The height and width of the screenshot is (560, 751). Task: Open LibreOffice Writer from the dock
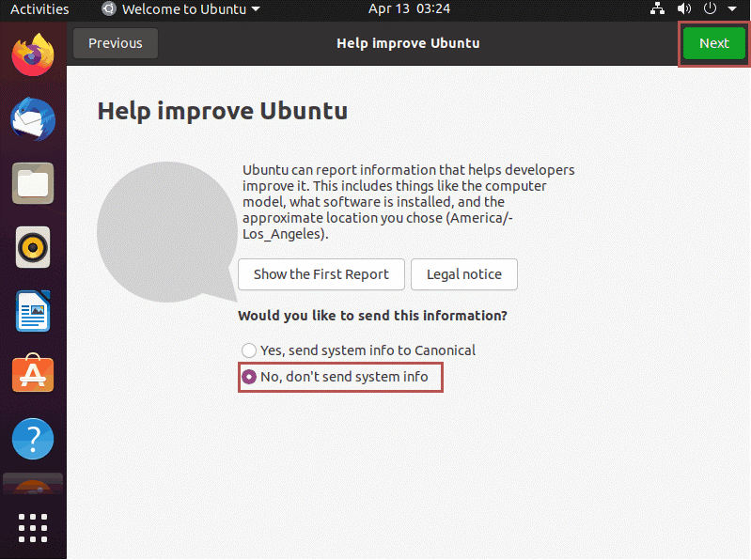(33, 312)
